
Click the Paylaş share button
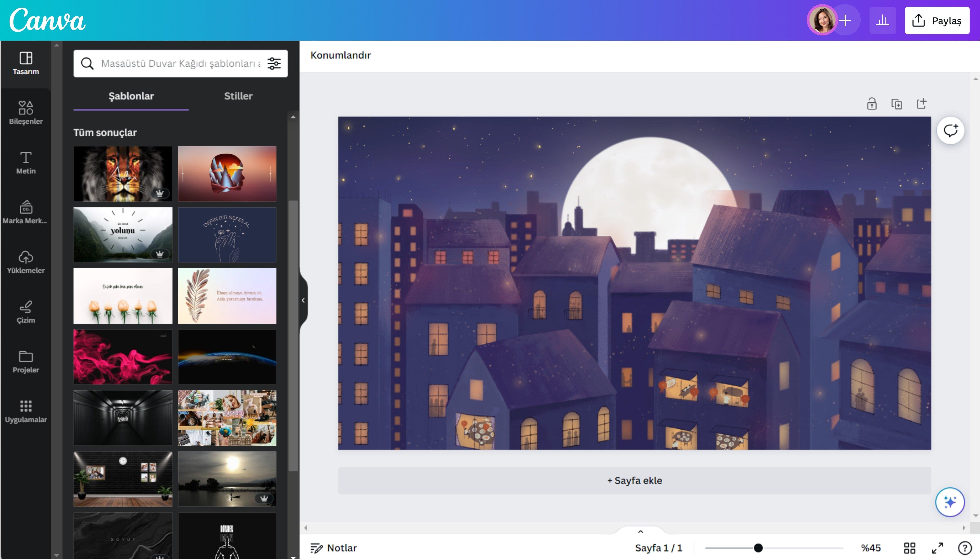937,20
